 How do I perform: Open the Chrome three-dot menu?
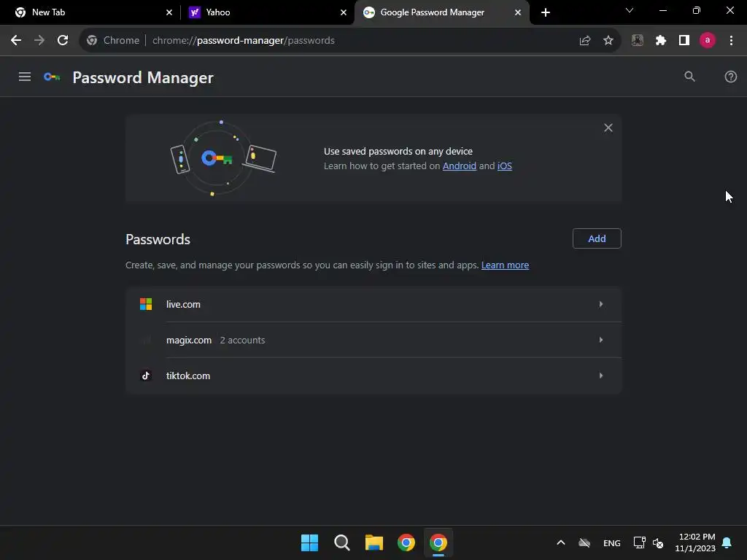click(731, 41)
